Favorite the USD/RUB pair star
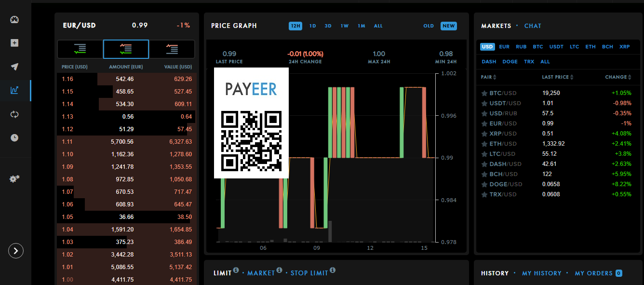The height and width of the screenshot is (285, 644). point(484,113)
